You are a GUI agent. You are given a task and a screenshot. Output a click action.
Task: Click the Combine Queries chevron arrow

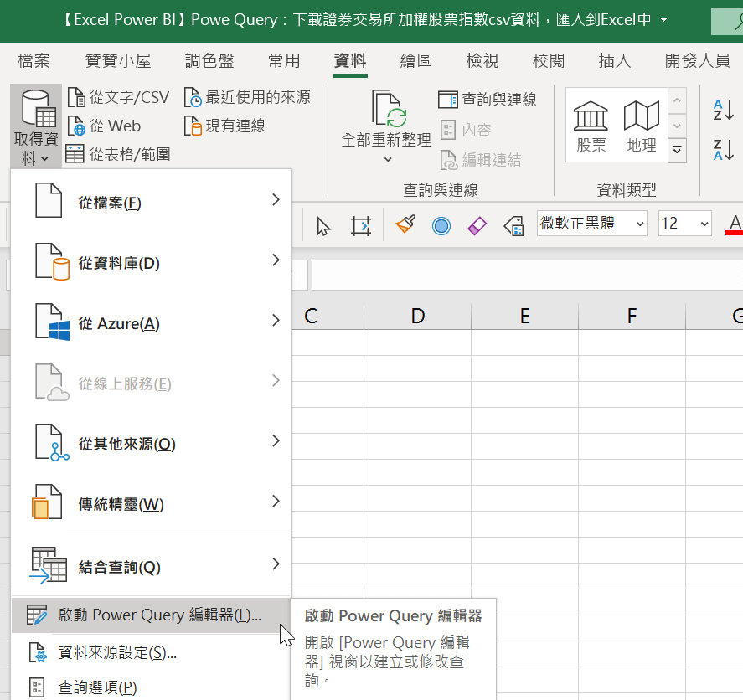tap(276, 564)
